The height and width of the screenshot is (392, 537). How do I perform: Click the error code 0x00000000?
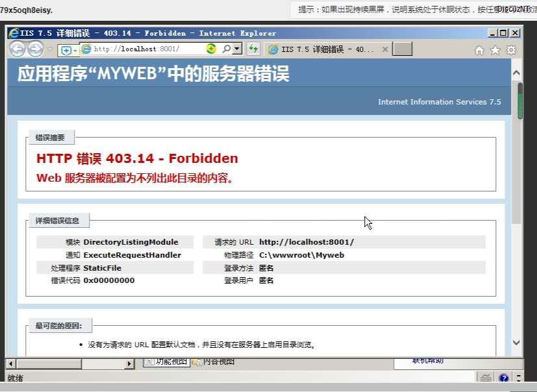(x=109, y=280)
